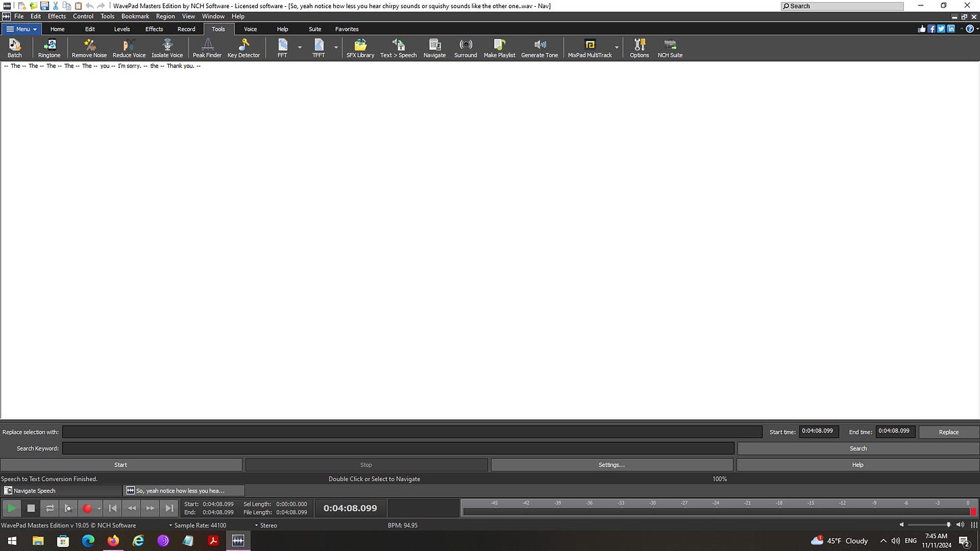Expand the FFT dropdown arrow
Screen dimensions: 980x551
(300, 48)
